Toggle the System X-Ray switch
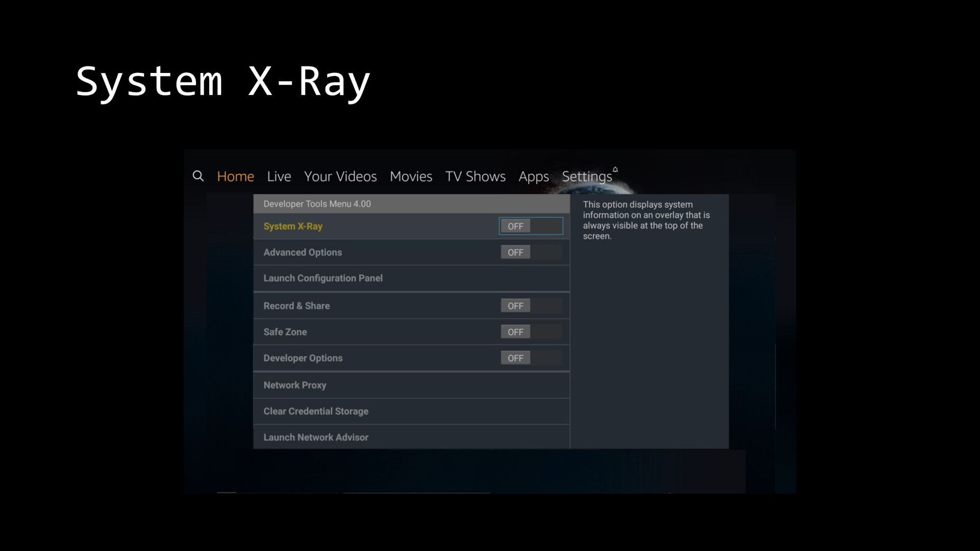980x551 pixels. pyautogui.click(x=531, y=226)
